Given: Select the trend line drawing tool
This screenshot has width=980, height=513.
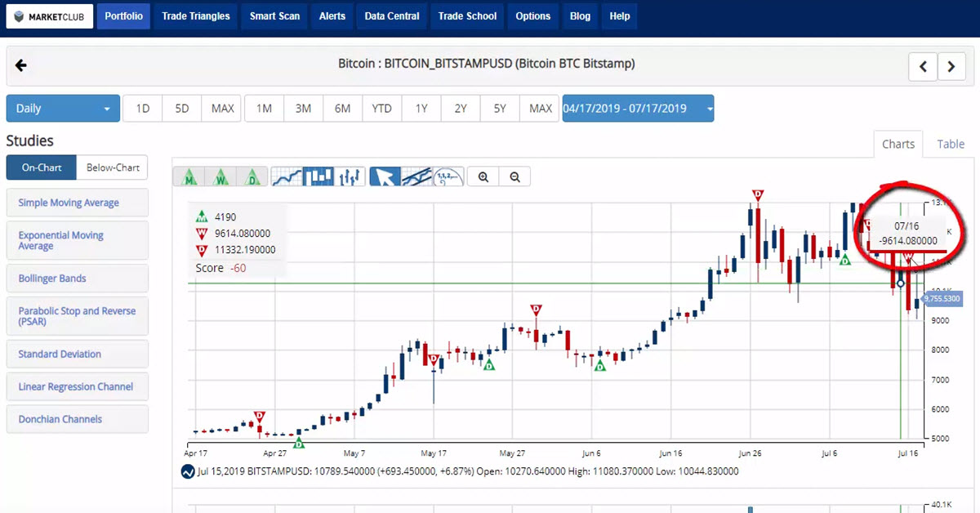Looking at the screenshot, I should pyautogui.click(x=416, y=176).
